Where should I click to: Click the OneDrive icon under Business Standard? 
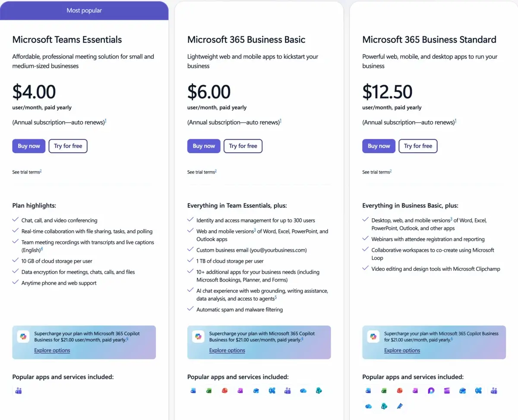[x=368, y=406]
